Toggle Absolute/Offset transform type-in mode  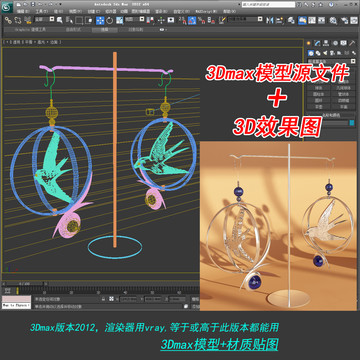111,299
